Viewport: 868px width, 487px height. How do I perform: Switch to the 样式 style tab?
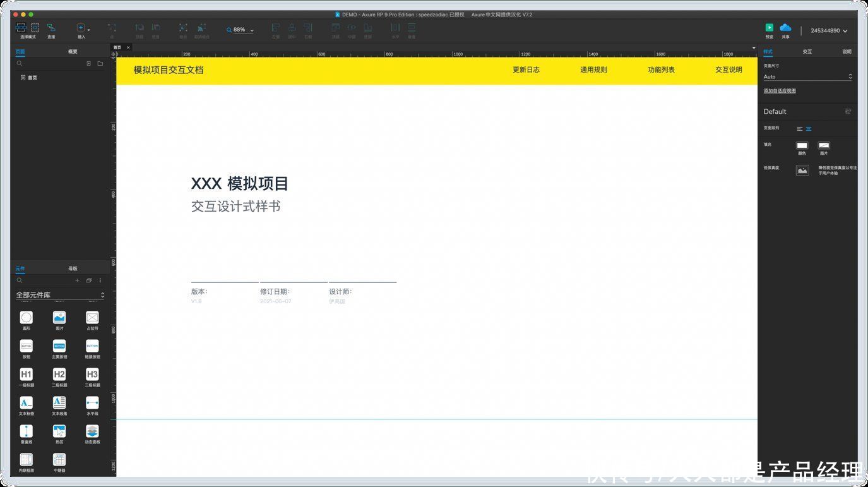tap(768, 52)
